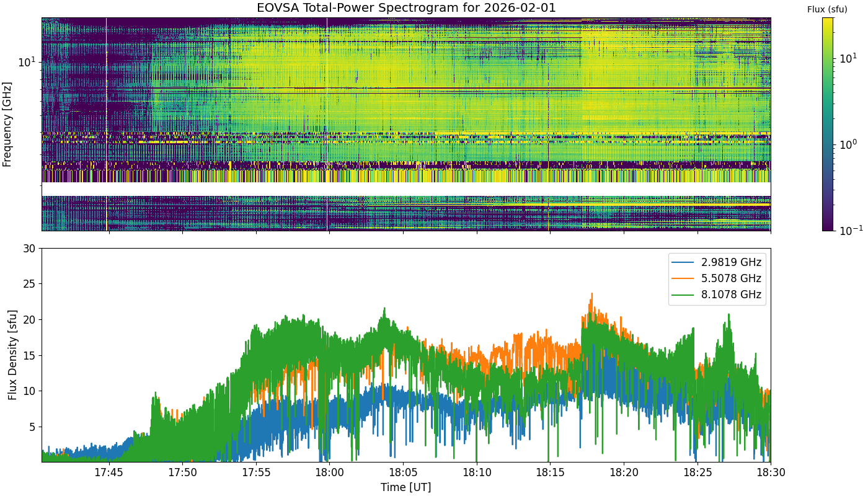Screen dimensions: 868x496
Task: Click the 10¹ tick on frequency axis
Action: tap(27, 62)
